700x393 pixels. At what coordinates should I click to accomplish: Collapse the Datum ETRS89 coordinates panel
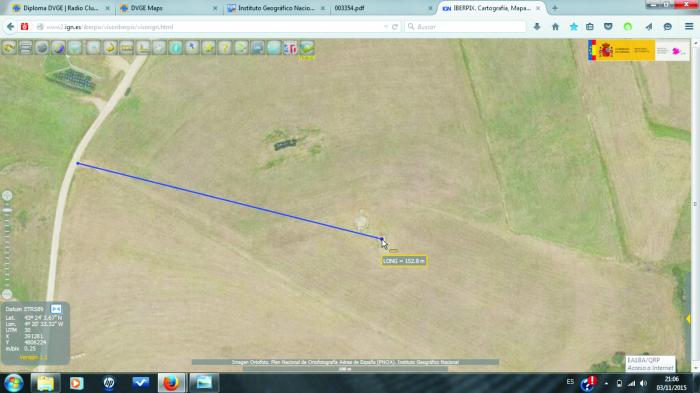click(56, 309)
